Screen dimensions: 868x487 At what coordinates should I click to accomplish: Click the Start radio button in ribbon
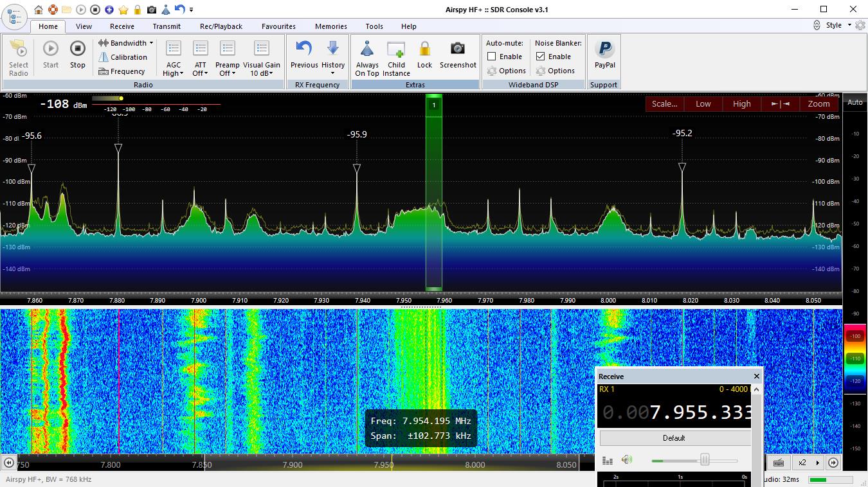pyautogui.click(x=51, y=55)
